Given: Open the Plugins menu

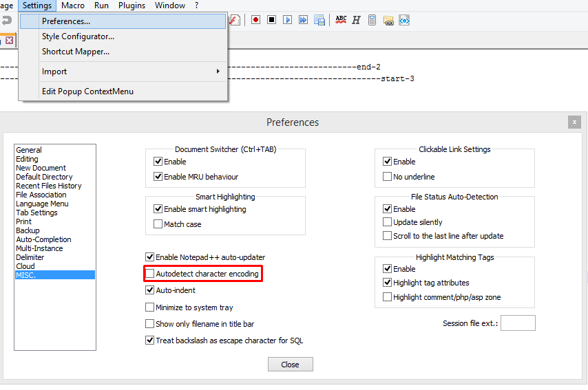Looking at the screenshot, I should pos(132,6).
